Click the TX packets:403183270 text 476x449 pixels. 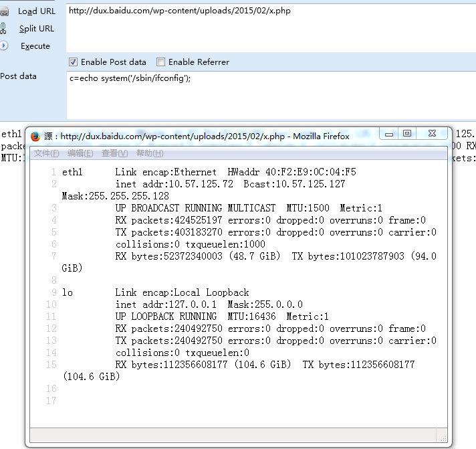(168, 232)
